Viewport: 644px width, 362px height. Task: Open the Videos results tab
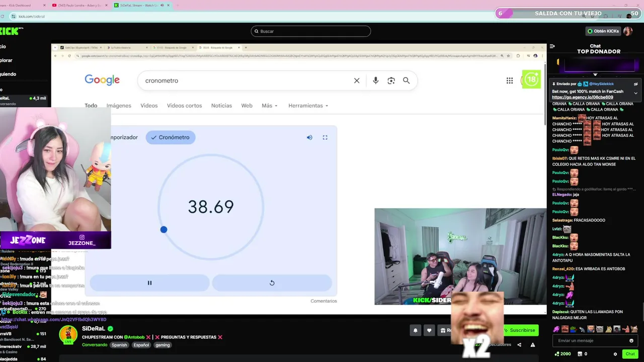(x=149, y=106)
